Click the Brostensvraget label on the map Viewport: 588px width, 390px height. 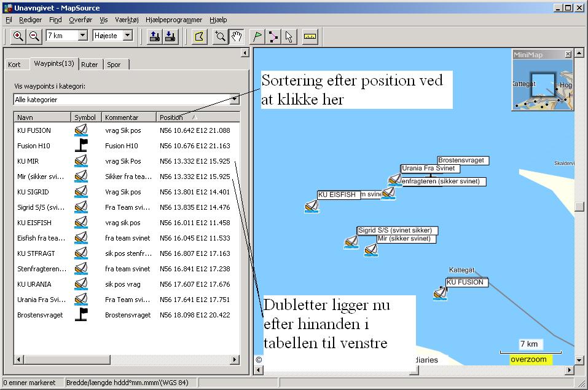[463, 161]
